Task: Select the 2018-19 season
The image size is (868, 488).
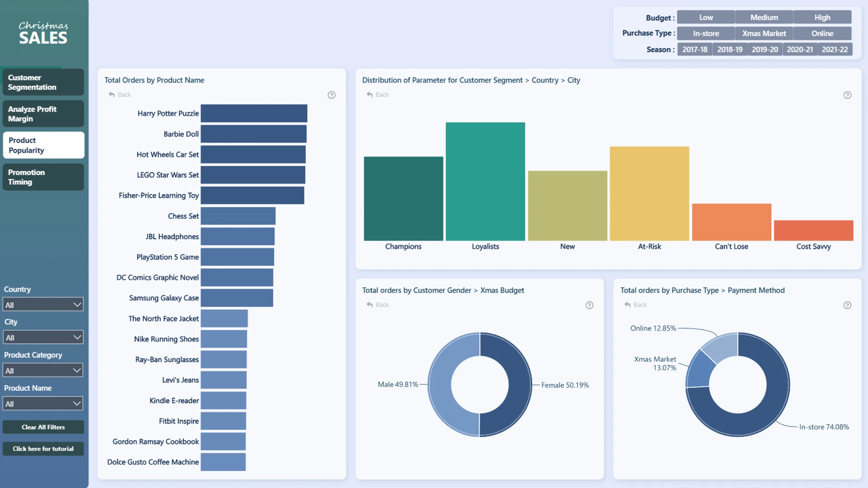Action: (x=730, y=49)
